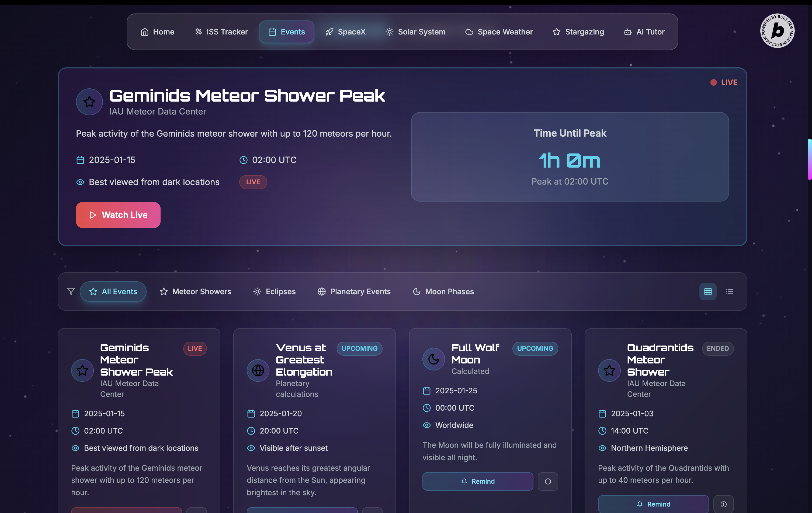Image resolution: width=812 pixels, height=513 pixels.
Task: Show only Moon Phases events
Action: click(443, 292)
